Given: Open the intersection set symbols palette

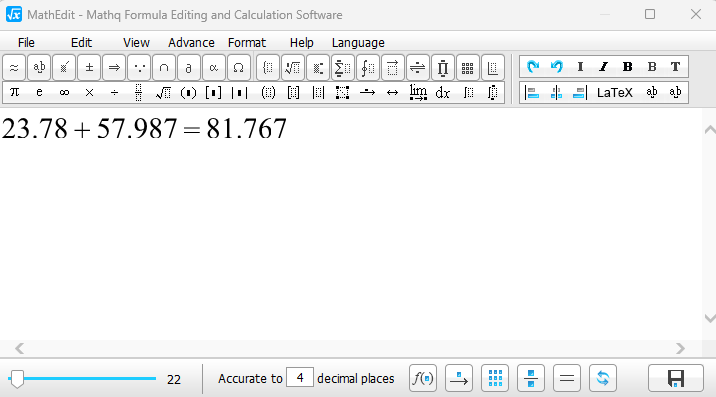Looking at the screenshot, I should coord(164,68).
